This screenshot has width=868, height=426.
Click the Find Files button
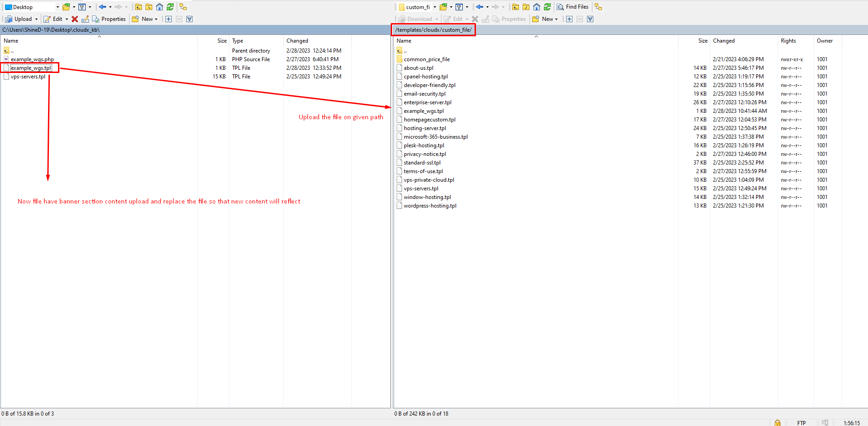click(572, 7)
